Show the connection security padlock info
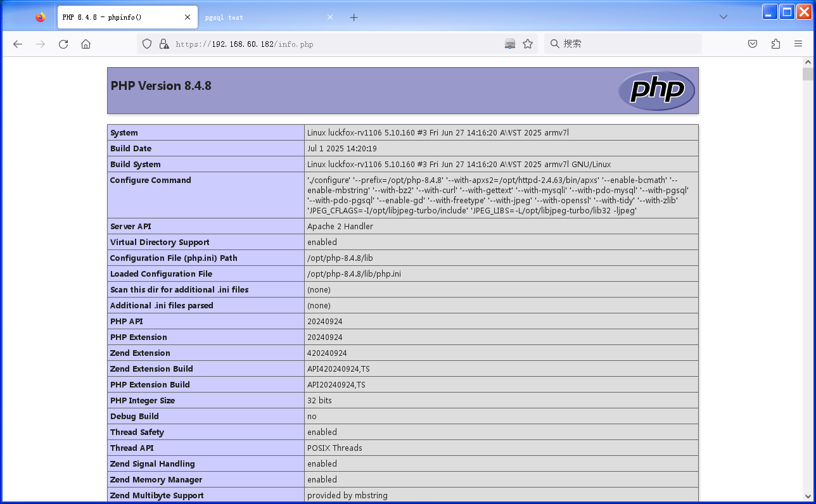This screenshot has width=816, height=504. [164, 44]
